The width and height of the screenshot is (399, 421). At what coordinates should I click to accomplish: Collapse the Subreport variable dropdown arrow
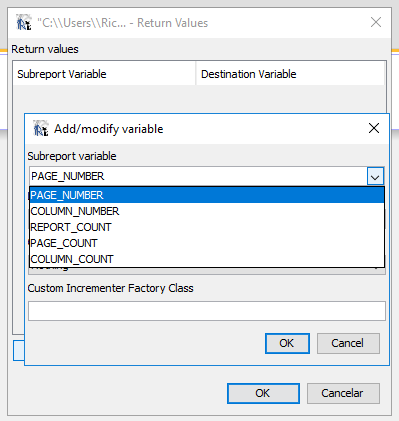(375, 176)
